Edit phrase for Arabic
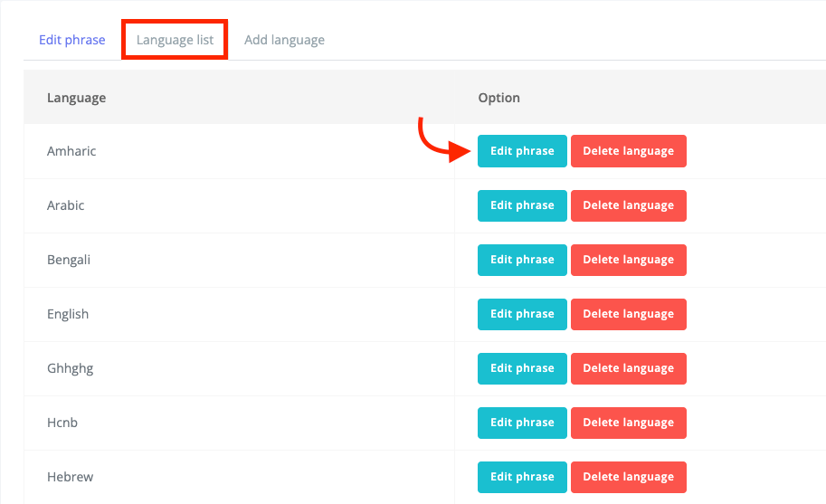The width and height of the screenshot is (826, 504). [522, 205]
